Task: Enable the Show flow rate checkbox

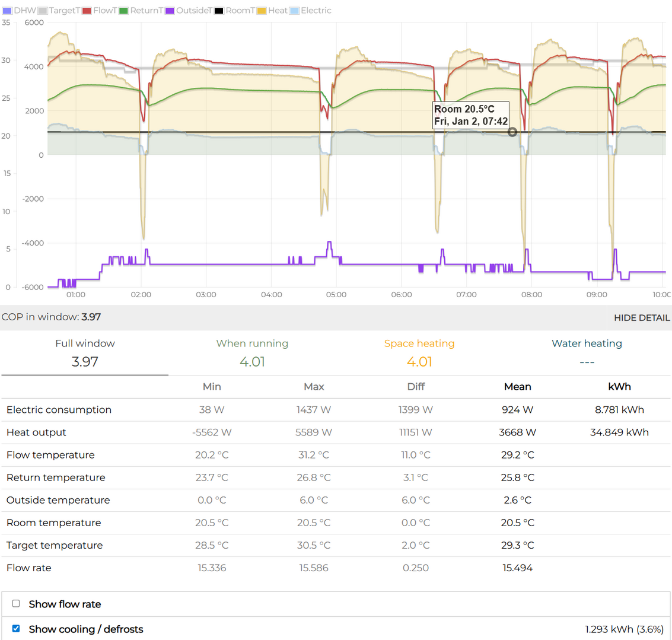Action: pos(16,604)
